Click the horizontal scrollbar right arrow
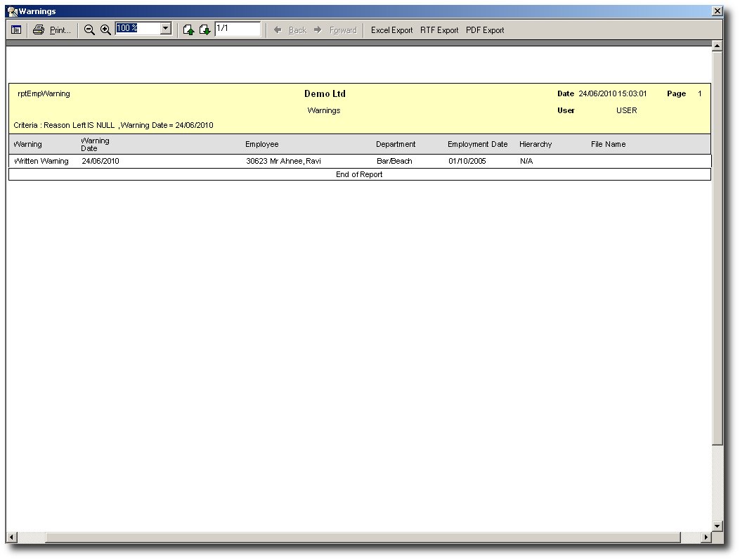 [706, 538]
